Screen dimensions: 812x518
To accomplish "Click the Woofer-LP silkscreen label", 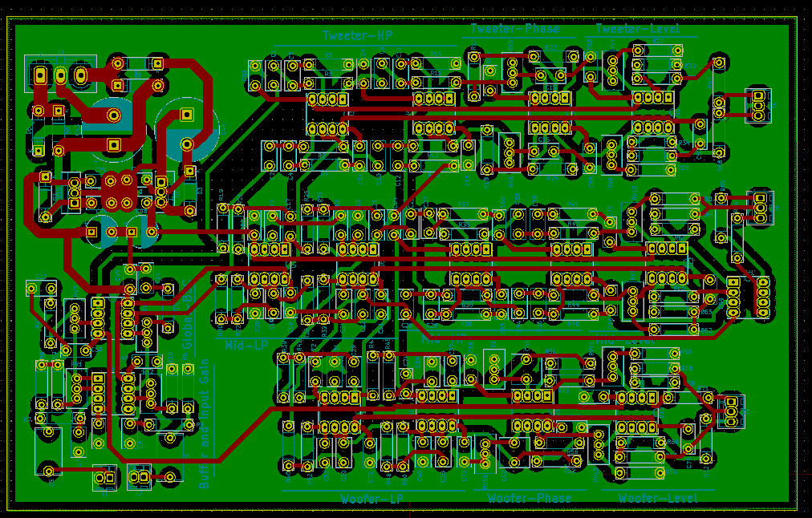I will 371,499.
